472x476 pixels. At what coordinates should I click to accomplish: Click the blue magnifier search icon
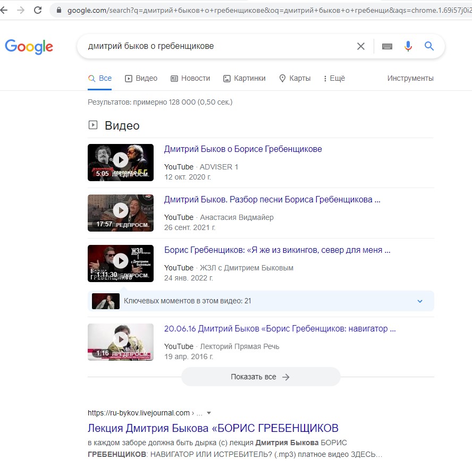coord(429,46)
